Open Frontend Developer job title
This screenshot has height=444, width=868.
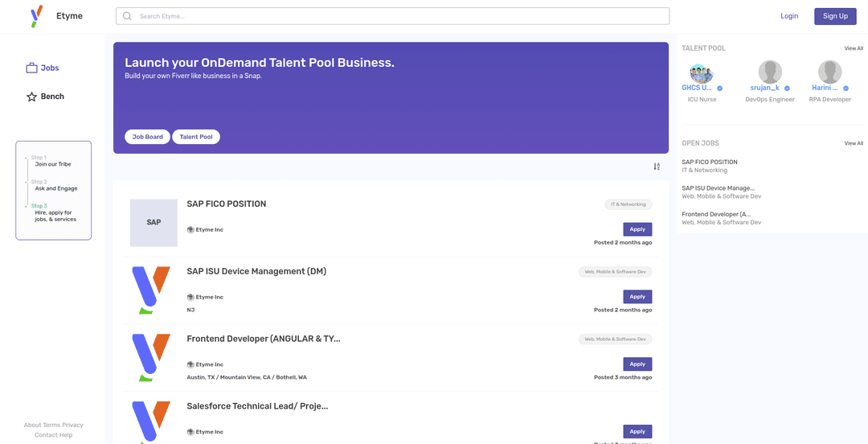coord(264,339)
